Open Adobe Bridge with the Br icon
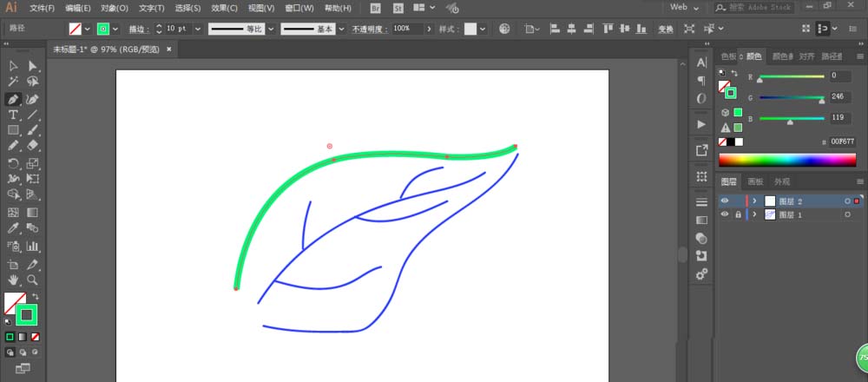 pos(376,8)
